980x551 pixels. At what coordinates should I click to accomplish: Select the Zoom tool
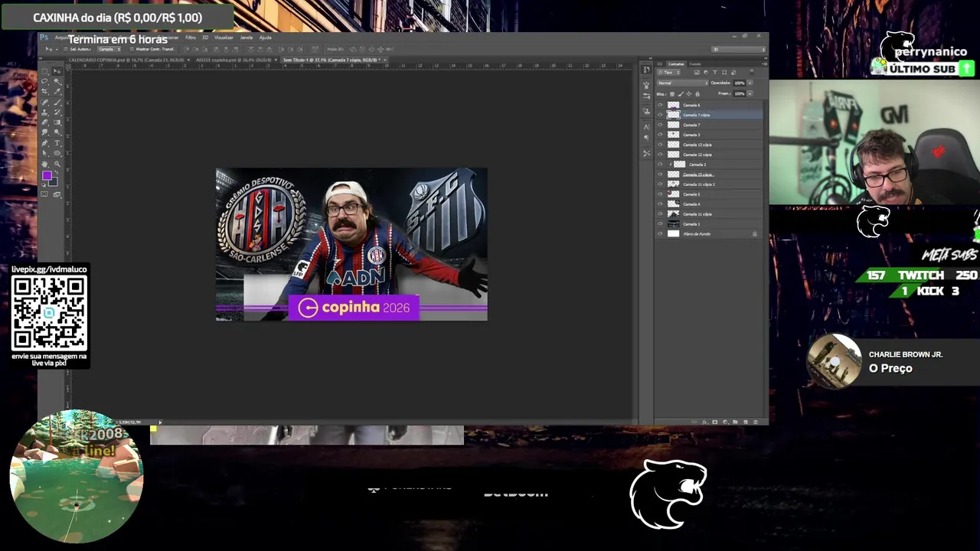pos(57,164)
